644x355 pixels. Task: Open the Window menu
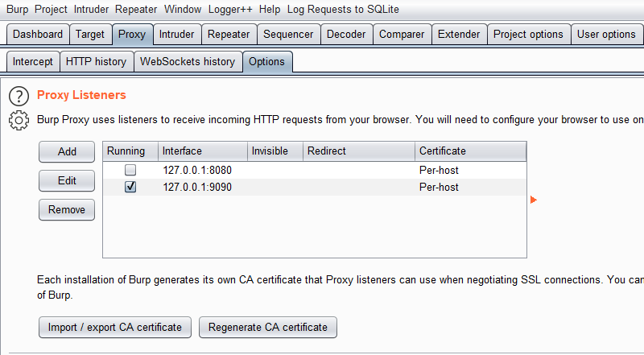click(183, 9)
